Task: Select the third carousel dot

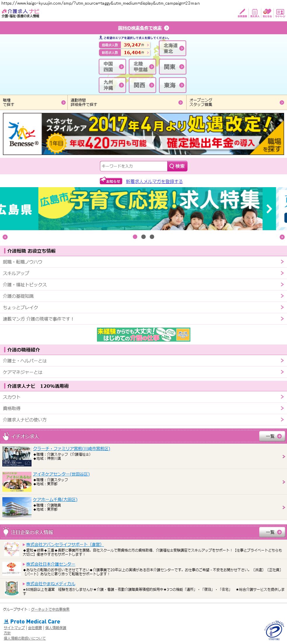Action: [x=152, y=237]
